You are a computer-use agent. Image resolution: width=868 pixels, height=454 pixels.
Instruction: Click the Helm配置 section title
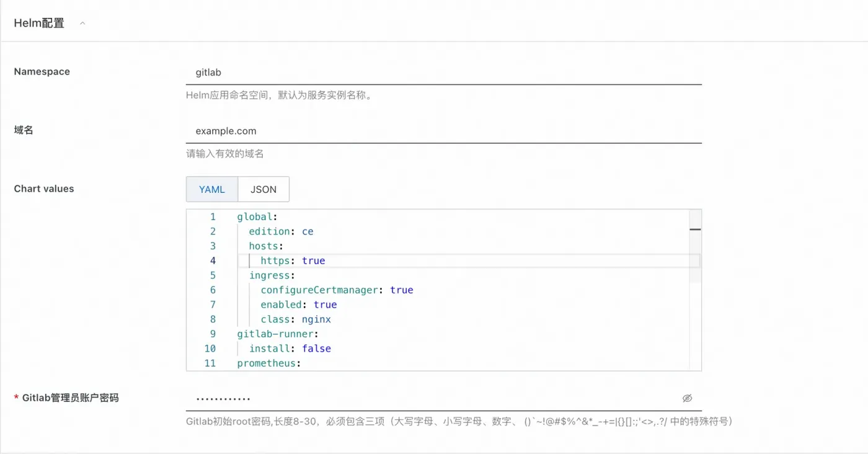[x=39, y=24]
